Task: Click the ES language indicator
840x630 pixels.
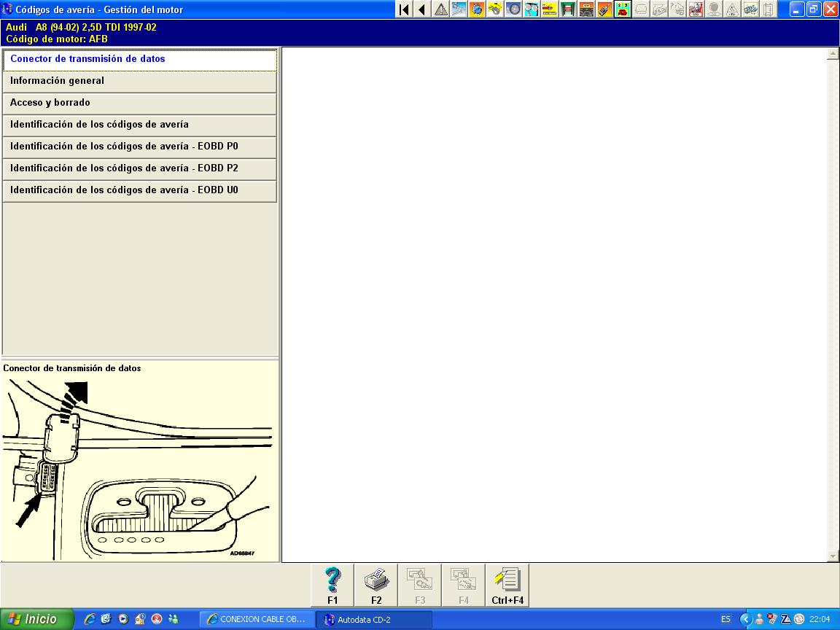Action: (x=726, y=619)
